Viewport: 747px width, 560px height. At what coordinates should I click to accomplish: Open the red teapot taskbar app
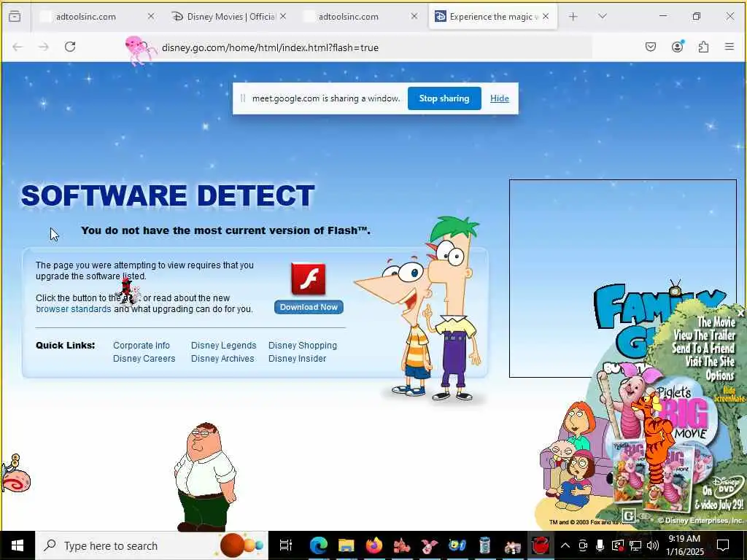point(541,545)
